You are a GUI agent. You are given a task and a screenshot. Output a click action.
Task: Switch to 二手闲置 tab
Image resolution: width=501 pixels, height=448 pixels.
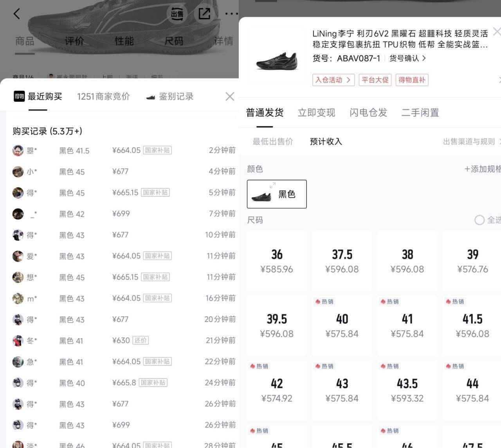point(420,113)
